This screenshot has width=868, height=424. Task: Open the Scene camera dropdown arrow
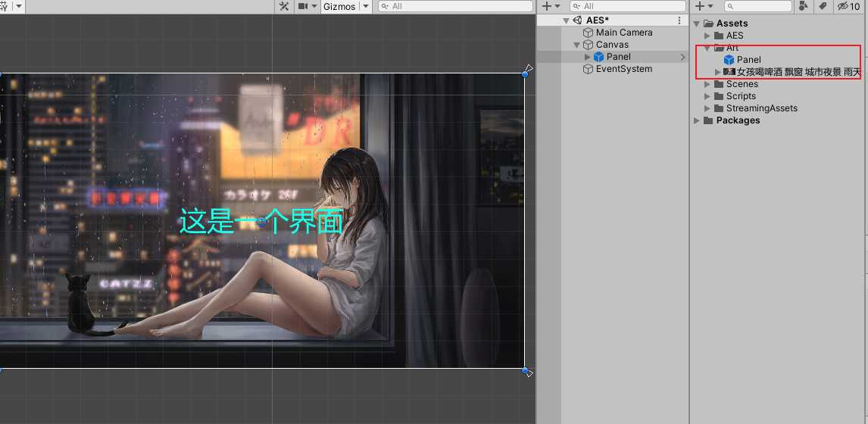click(314, 6)
